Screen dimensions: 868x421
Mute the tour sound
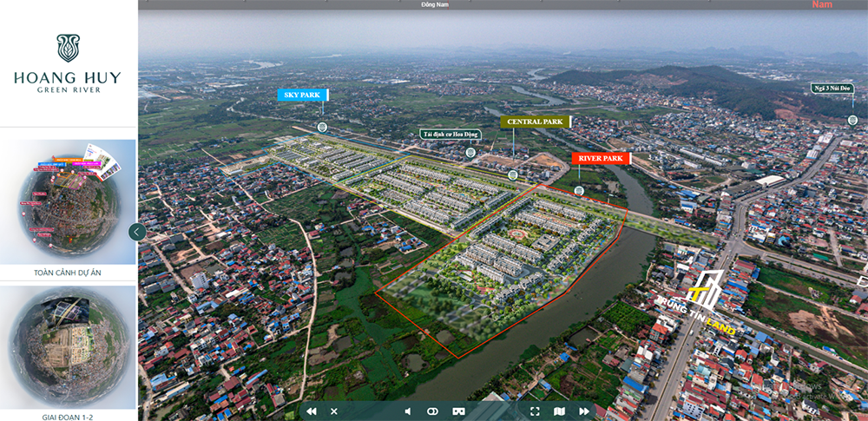tap(407, 411)
